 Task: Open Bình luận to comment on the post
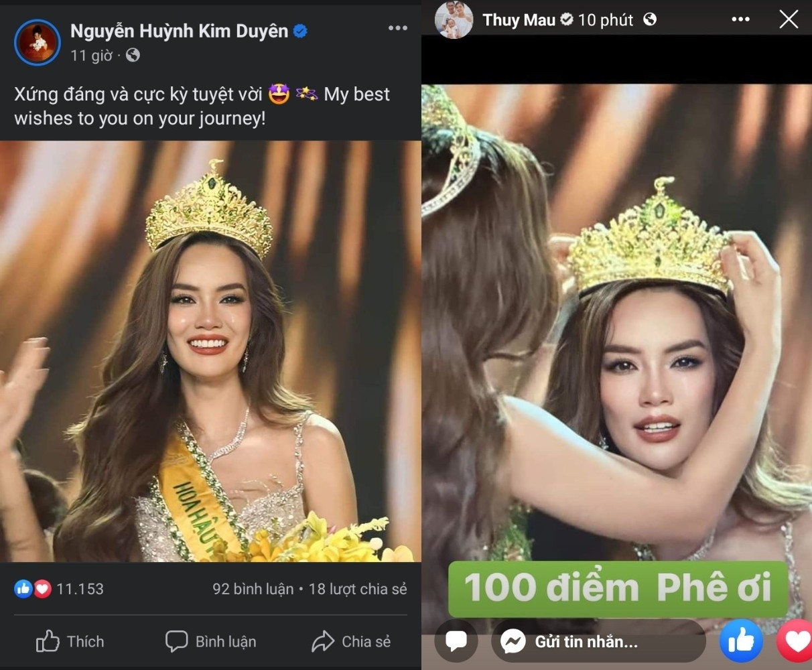coord(210,641)
